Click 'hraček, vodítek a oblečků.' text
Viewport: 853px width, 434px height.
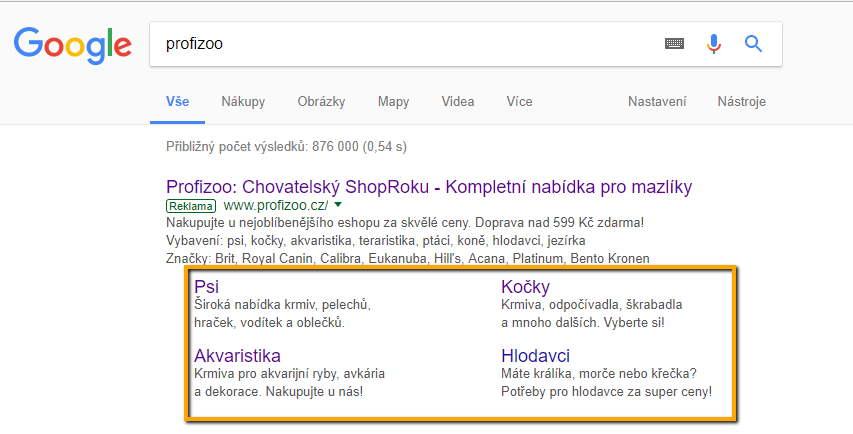(x=270, y=323)
